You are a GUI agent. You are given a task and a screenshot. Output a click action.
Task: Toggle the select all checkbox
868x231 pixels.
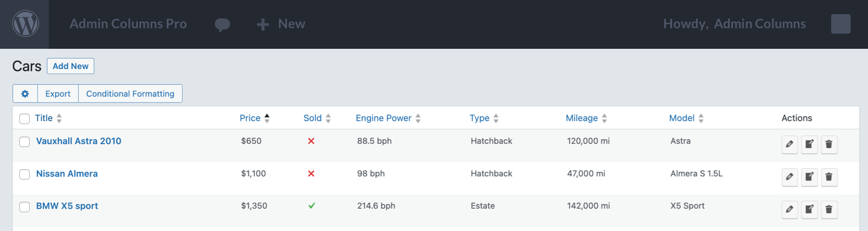coord(24,119)
